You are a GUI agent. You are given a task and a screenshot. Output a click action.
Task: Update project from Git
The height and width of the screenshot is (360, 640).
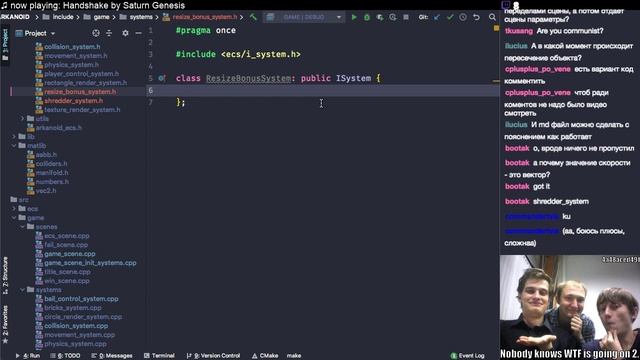coord(437,17)
